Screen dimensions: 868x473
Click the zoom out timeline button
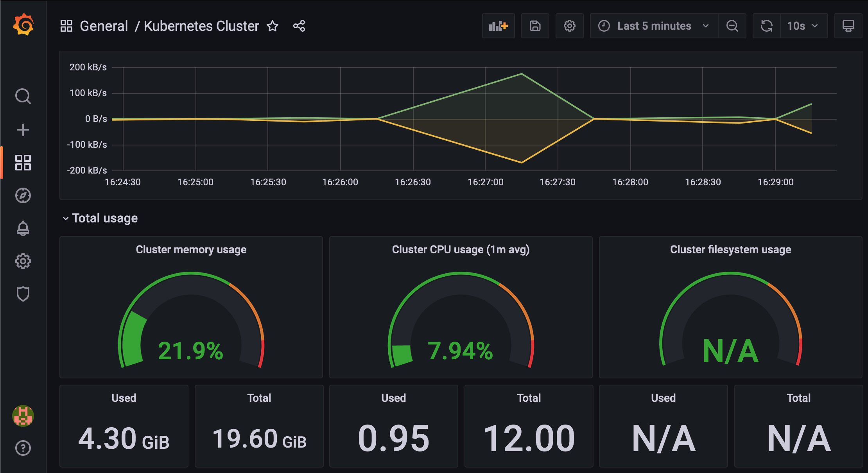pyautogui.click(x=733, y=26)
